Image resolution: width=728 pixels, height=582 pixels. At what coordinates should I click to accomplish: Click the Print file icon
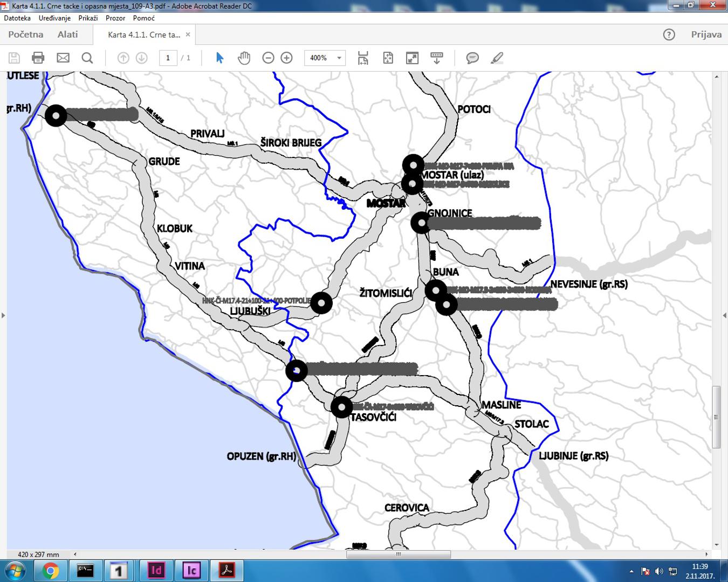[38, 58]
